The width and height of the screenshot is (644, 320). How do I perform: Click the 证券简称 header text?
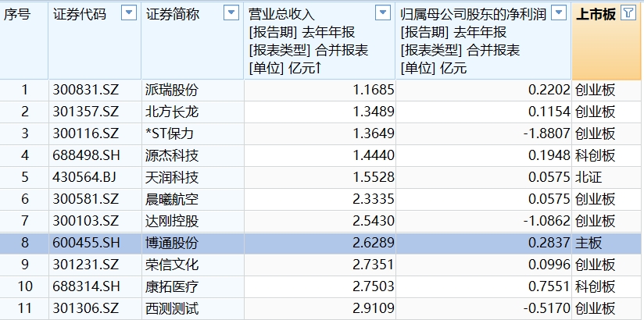(173, 15)
